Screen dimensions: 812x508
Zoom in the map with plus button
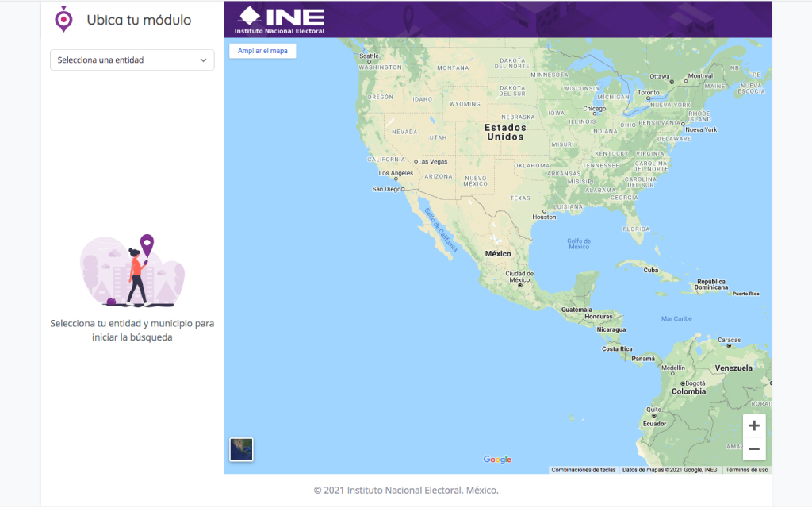coord(753,426)
